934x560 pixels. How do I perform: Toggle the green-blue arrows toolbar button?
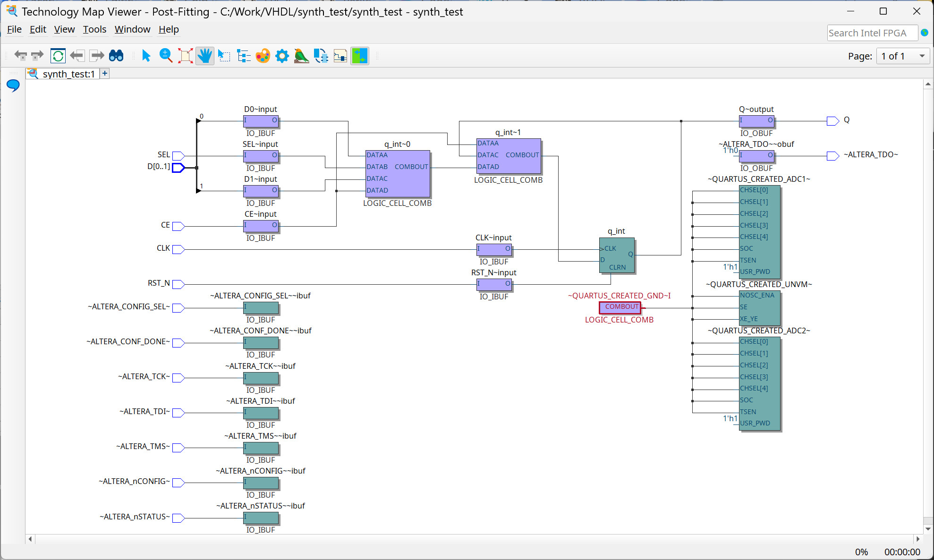point(359,56)
